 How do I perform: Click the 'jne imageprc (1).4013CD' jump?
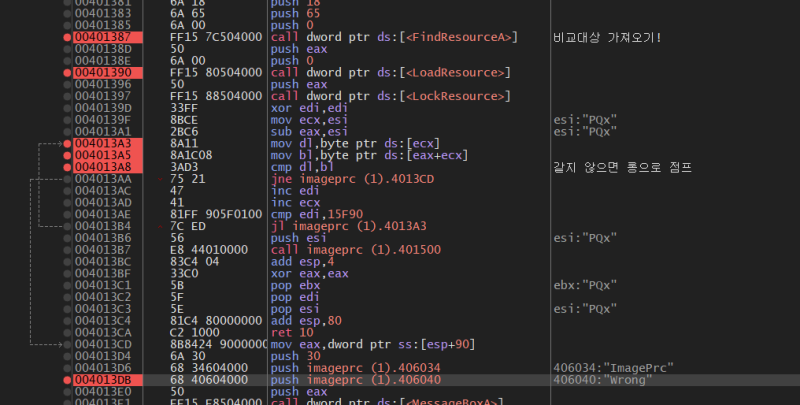click(353, 179)
